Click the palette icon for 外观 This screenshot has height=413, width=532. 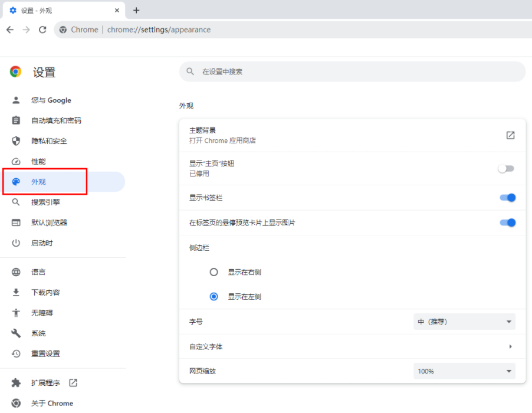(x=16, y=182)
